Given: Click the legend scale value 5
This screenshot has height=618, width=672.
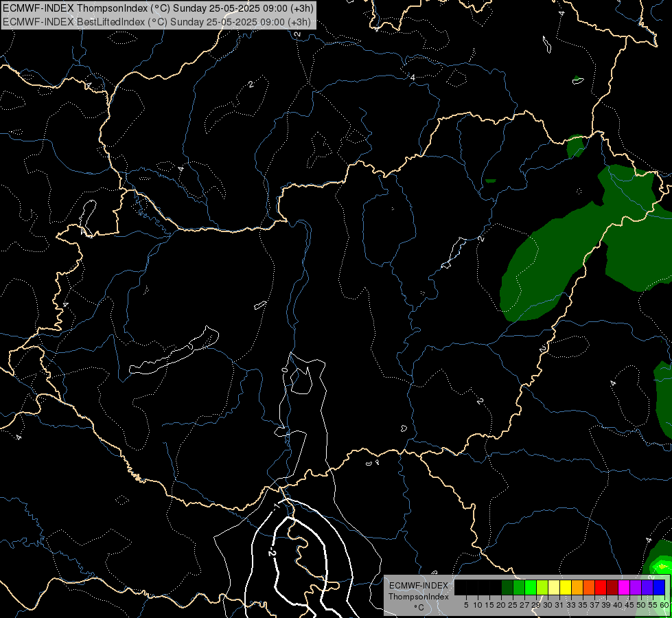Looking at the screenshot, I should click(x=466, y=605).
